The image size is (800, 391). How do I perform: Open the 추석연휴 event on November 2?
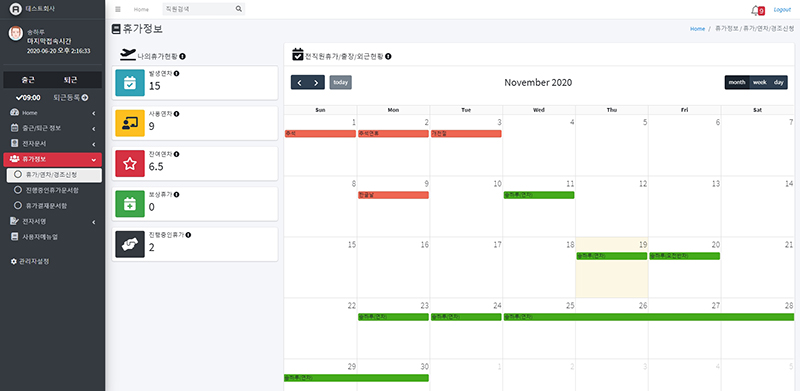393,134
